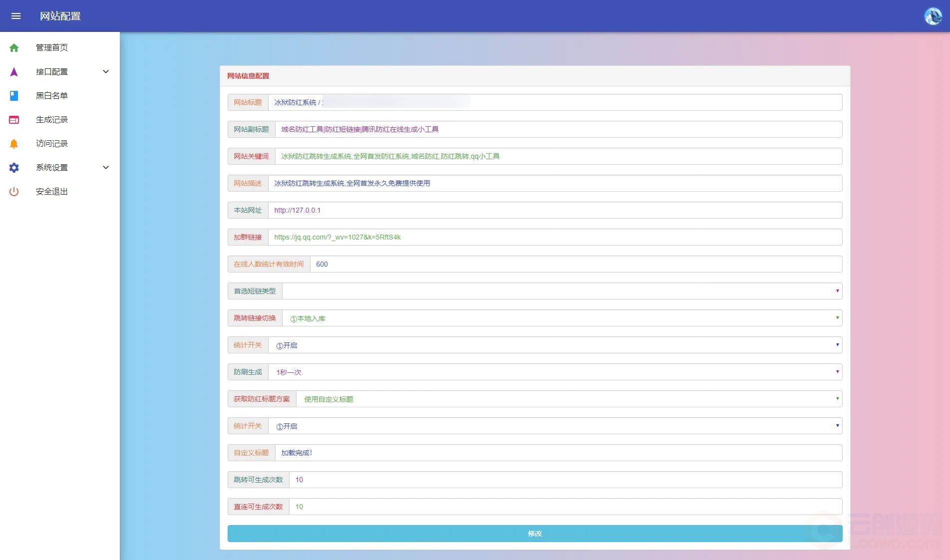Click the purple 接口配置 arrow icon
The image size is (950, 560).
coord(14,72)
